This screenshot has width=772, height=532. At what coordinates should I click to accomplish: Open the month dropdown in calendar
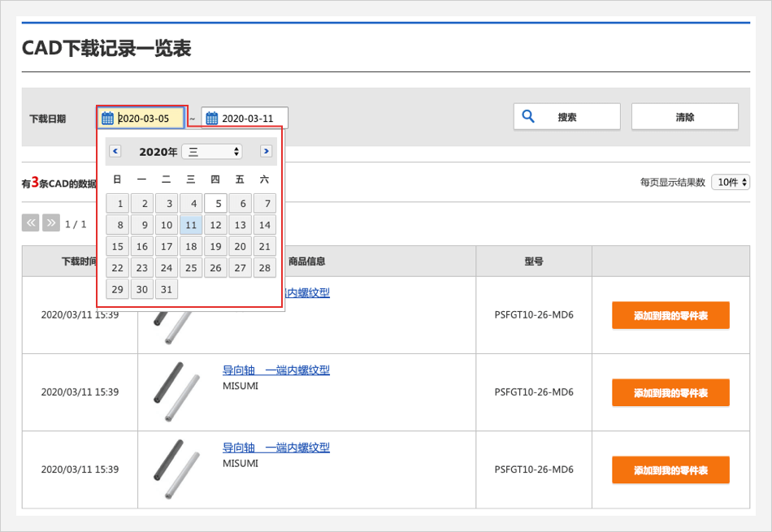click(x=211, y=152)
